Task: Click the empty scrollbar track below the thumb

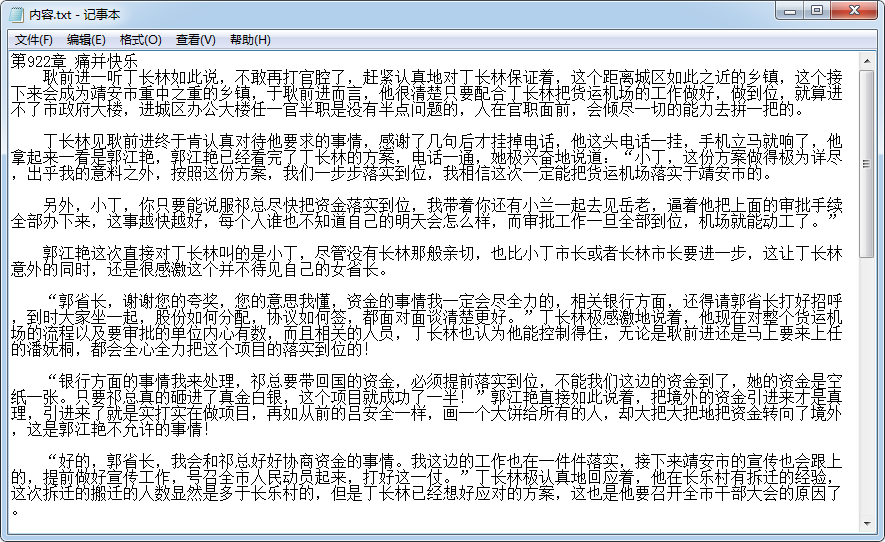Action: (868, 400)
